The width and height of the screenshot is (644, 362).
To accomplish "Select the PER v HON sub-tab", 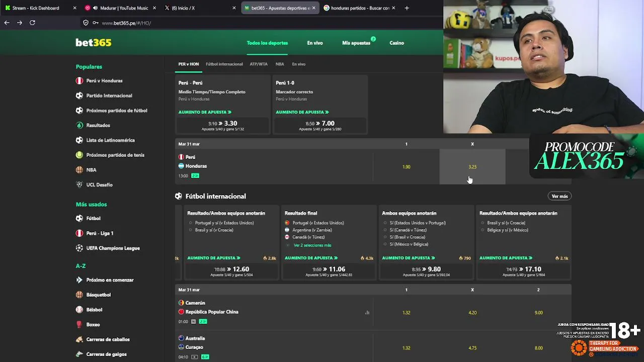I will (189, 64).
